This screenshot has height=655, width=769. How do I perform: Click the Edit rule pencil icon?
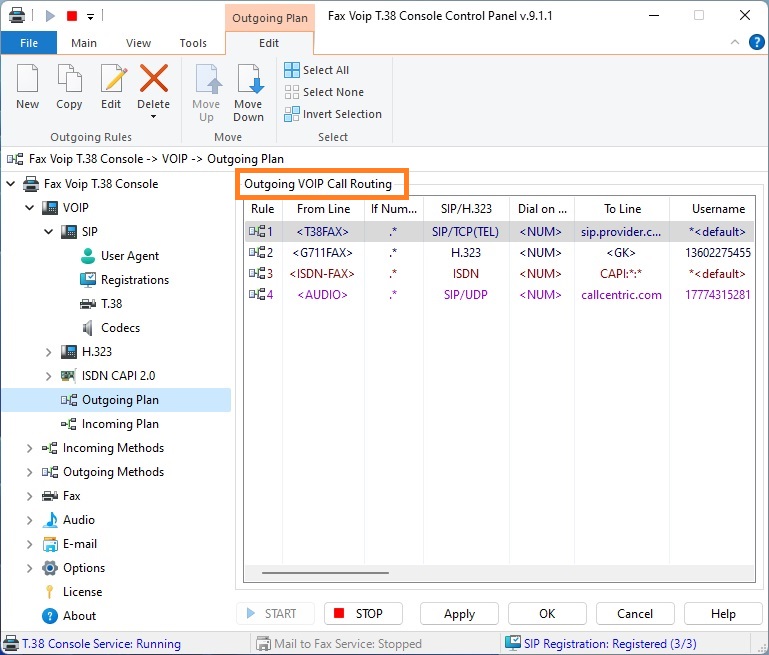coord(113,78)
